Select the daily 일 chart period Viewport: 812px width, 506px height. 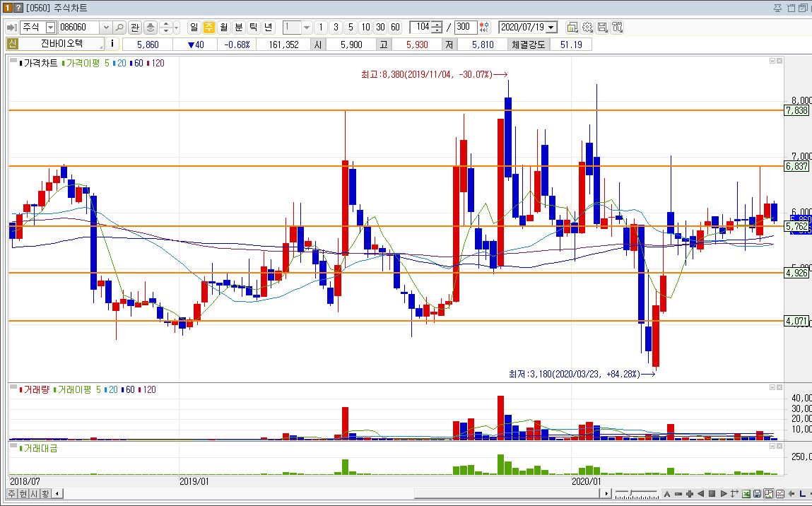194,27
